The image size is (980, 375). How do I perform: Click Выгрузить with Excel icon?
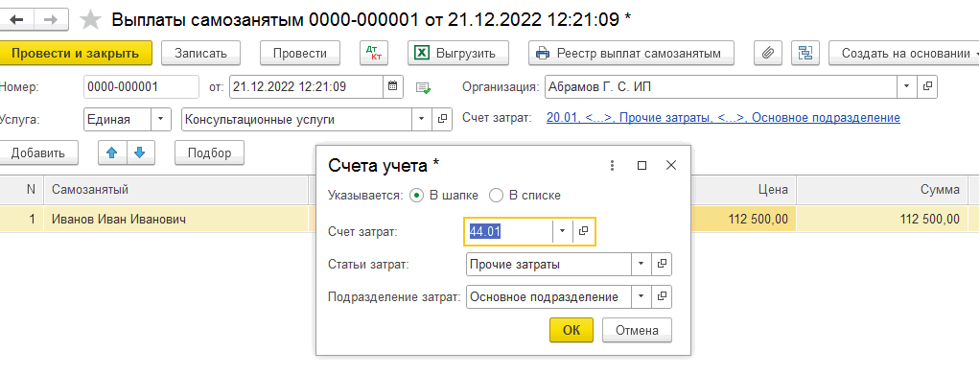click(458, 53)
